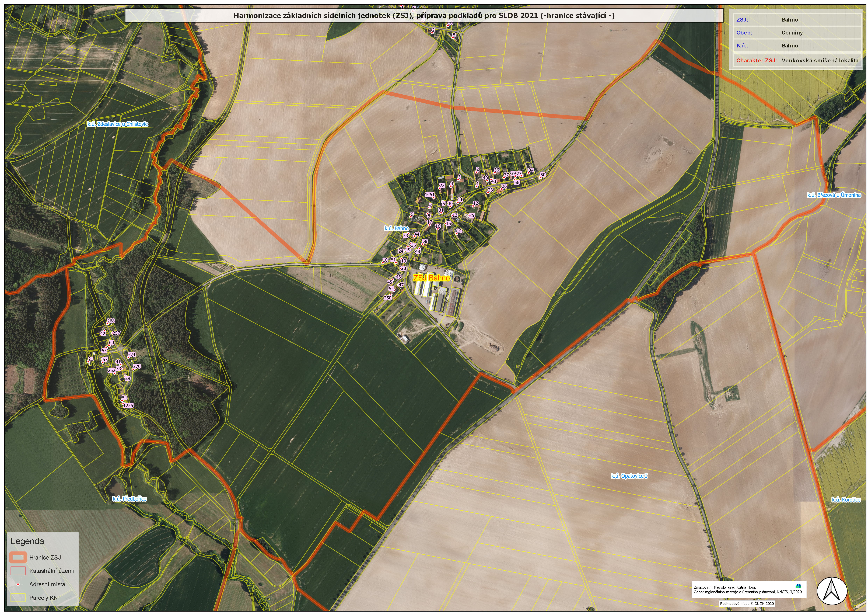Image resolution: width=868 pixels, height=614 pixels.
Task: Click the Parcely KN yellow legend symbol
Action: click(x=18, y=598)
